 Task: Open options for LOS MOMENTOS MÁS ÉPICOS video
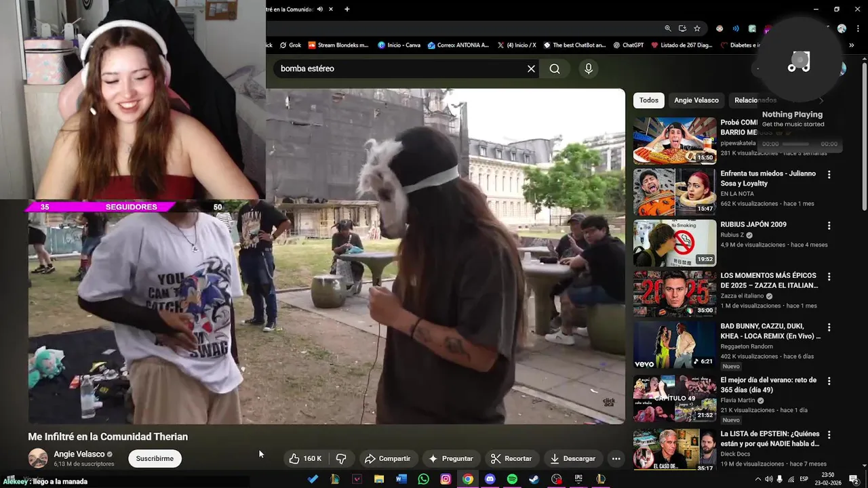tap(829, 277)
